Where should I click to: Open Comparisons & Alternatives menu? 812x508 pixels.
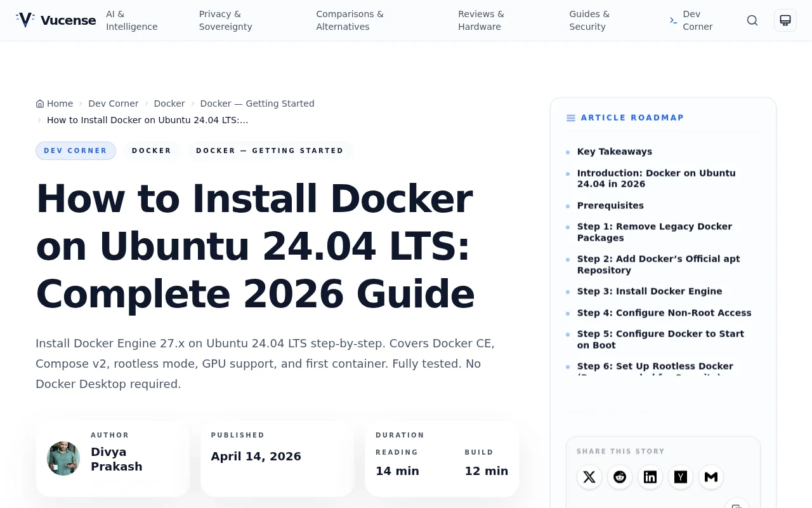(x=350, y=20)
